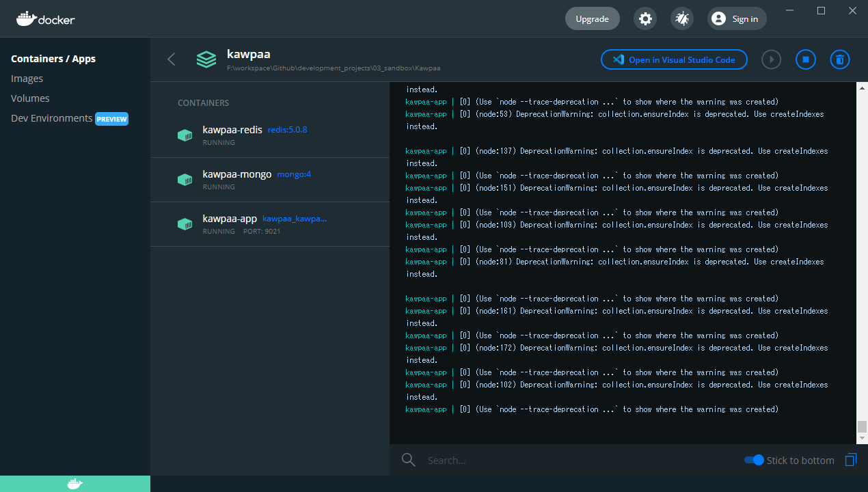
Task: Go back with the left arrow
Action: [x=172, y=59]
